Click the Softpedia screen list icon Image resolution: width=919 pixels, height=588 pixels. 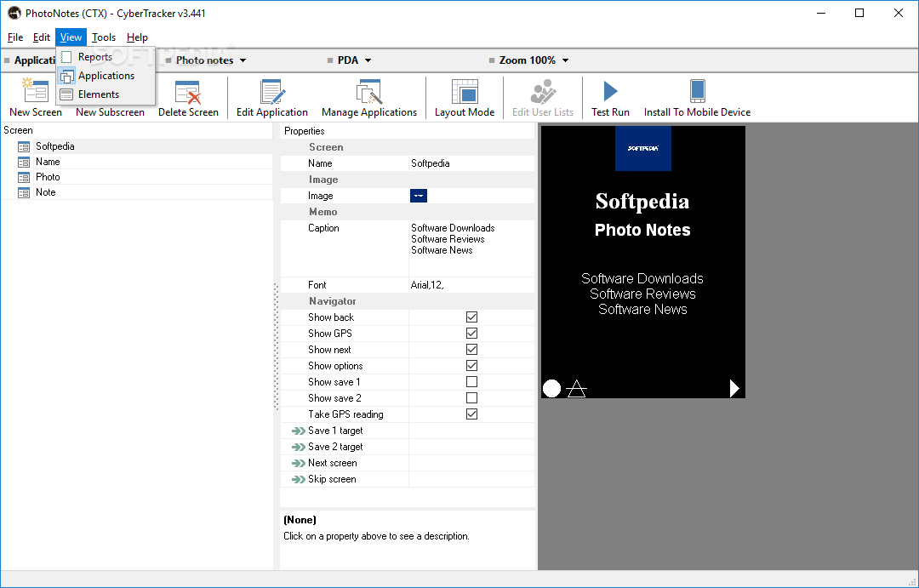coord(24,146)
